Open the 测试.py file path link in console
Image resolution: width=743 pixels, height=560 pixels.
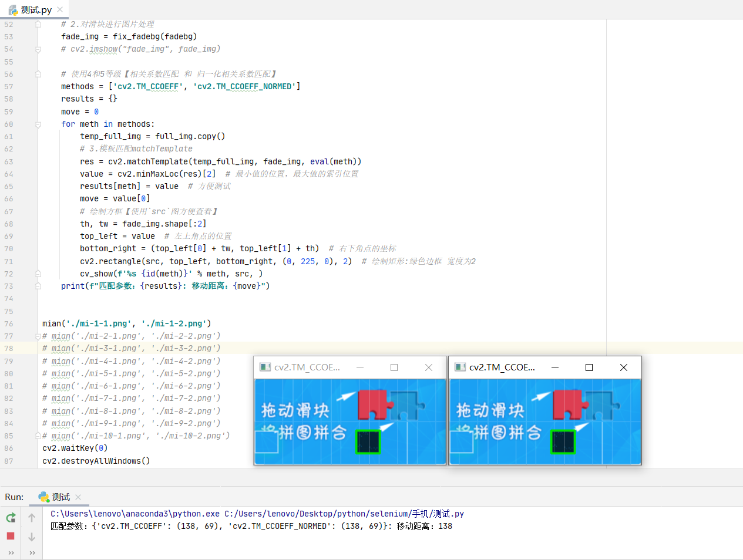coord(344,514)
